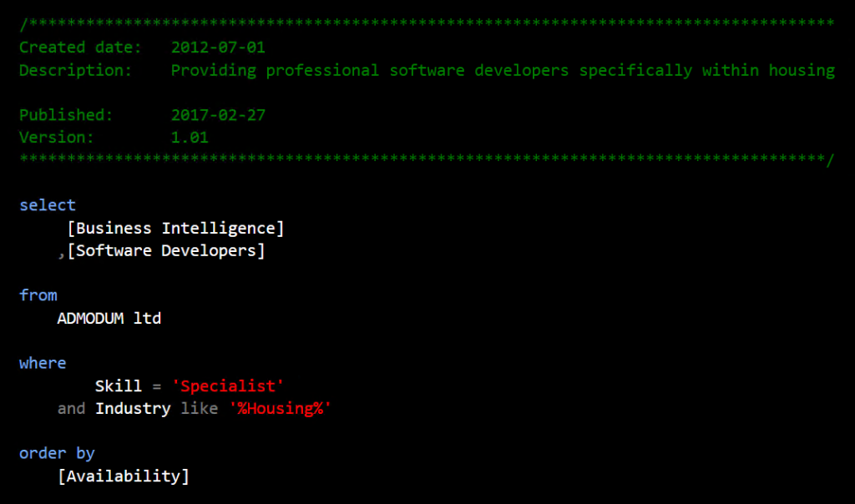Click the 'Description:' comment label

click(x=76, y=70)
